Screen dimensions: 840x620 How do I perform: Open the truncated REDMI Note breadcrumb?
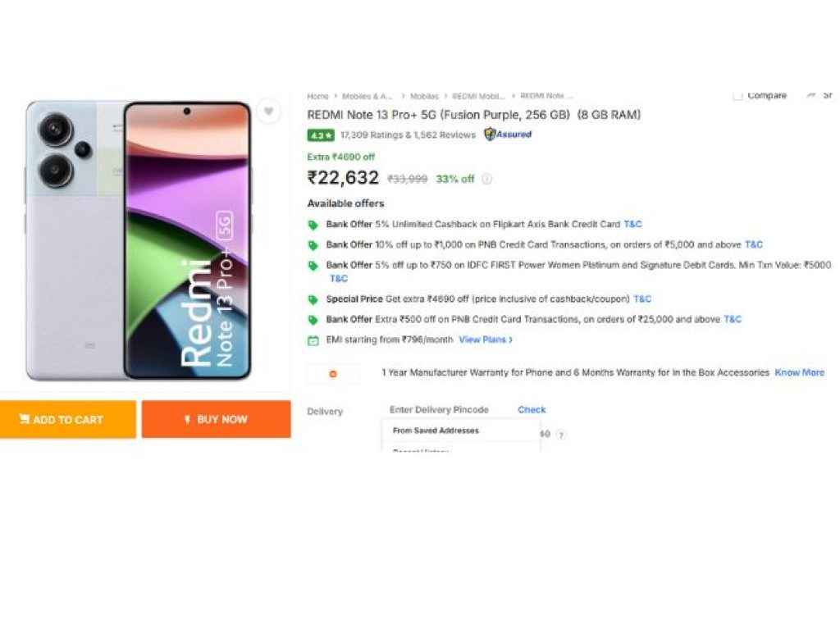click(545, 96)
